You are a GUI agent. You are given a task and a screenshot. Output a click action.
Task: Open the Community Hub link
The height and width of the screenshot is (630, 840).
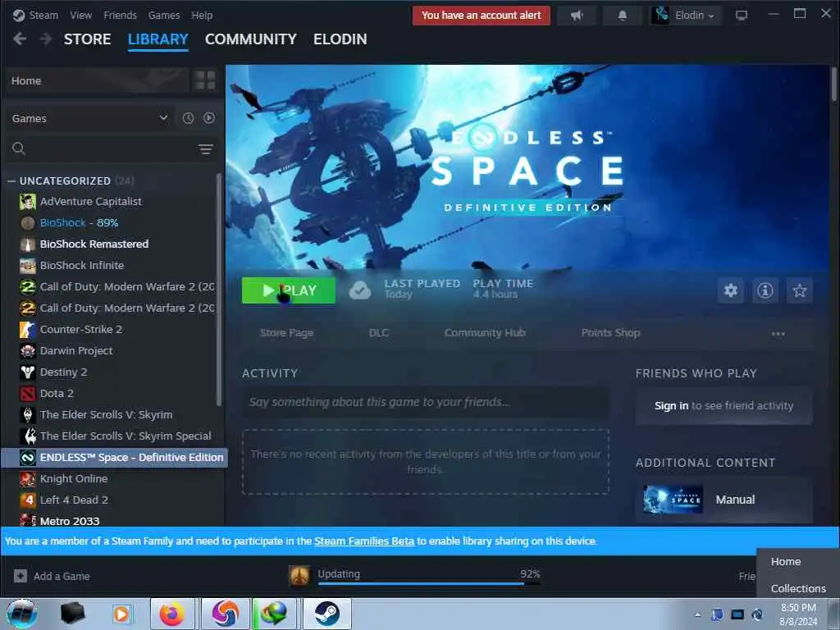pyautogui.click(x=485, y=333)
